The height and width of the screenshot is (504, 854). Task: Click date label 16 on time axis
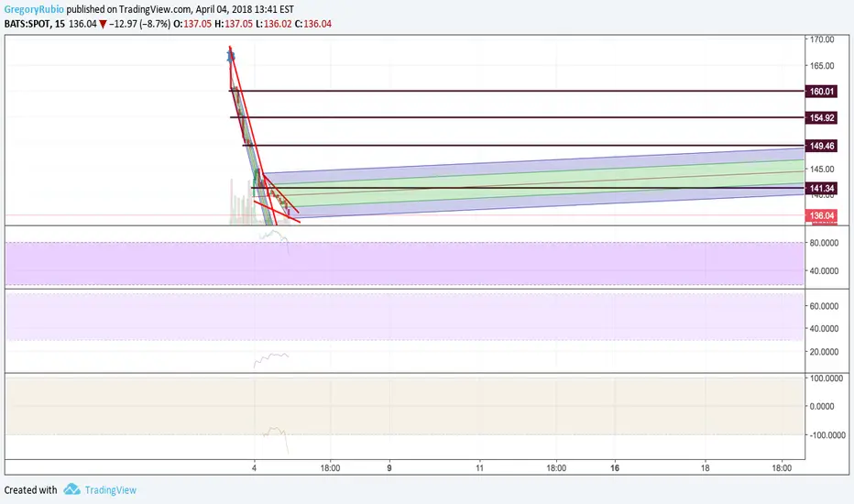(x=615, y=468)
